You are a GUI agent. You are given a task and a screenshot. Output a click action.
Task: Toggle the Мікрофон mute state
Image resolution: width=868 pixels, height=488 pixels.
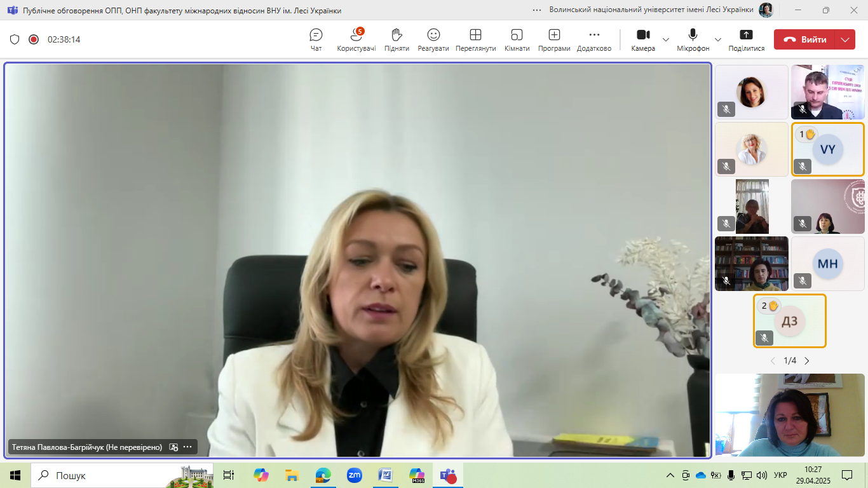(x=693, y=39)
